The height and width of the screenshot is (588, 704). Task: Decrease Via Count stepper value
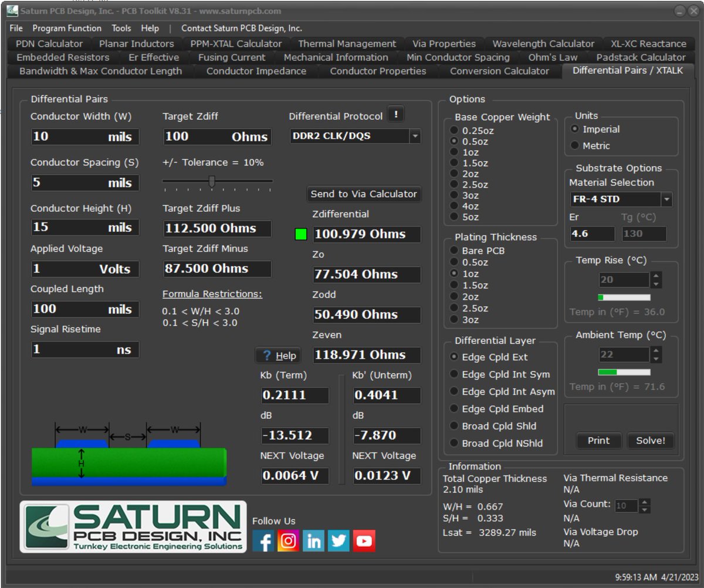[644, 510]
